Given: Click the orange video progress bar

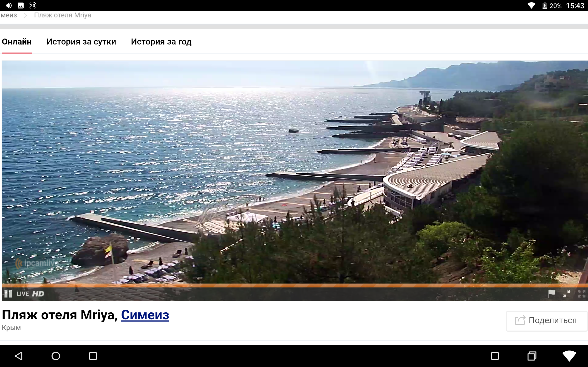Looking at the screenshot, I should click(294, 285).
